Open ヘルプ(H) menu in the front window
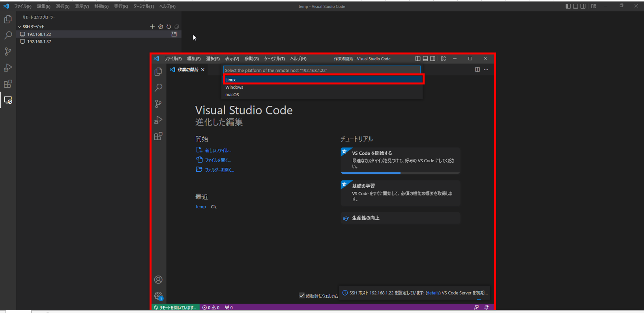This screenshot has width=644, height=313. point(298,58)
